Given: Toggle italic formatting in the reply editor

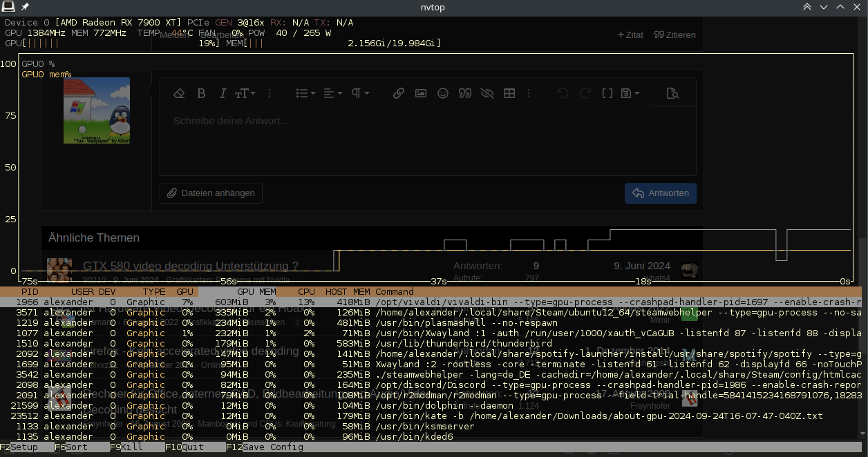Looking at the screenshot, I should pyautogui.click(x=223, y=93).
